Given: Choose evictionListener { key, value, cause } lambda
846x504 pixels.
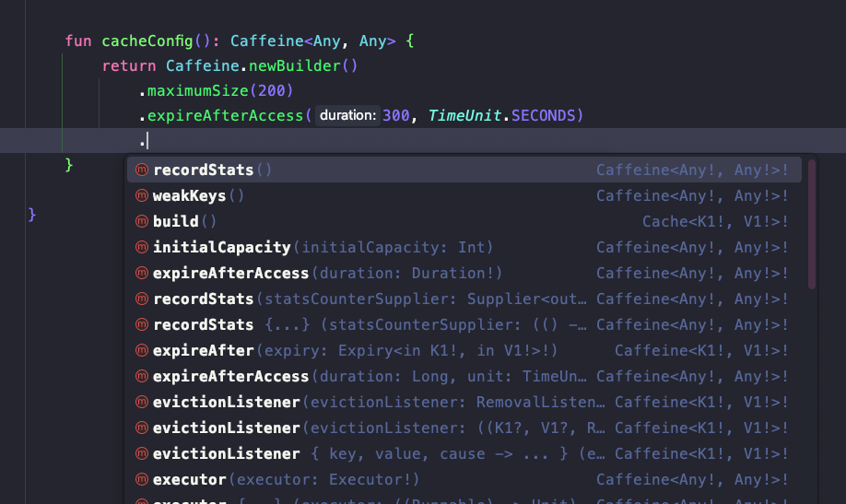Looking at the screenshot, I should click(x=464, y=454).
